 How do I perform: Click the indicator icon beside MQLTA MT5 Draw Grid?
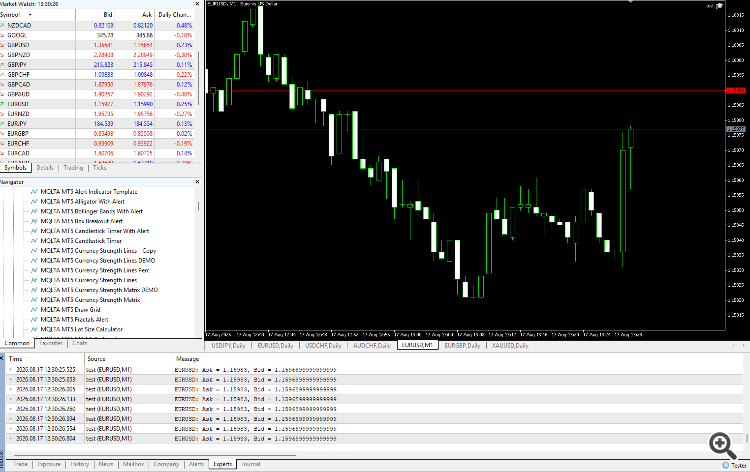(34, 309)
